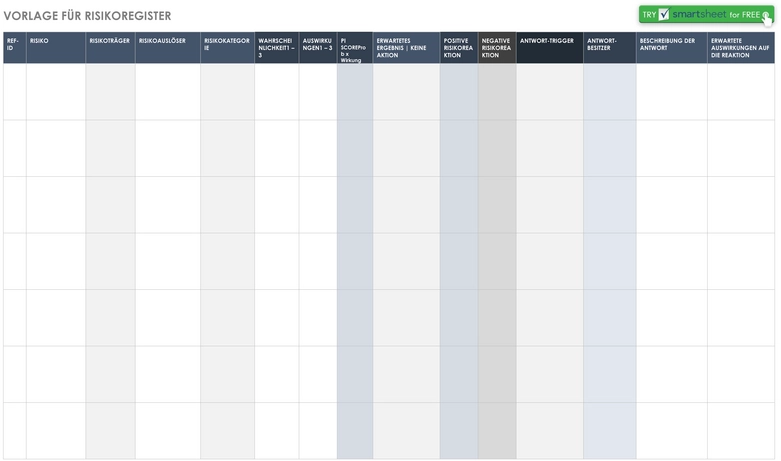Select the ANTWORT-TRIGGER column header

(550, 48)
